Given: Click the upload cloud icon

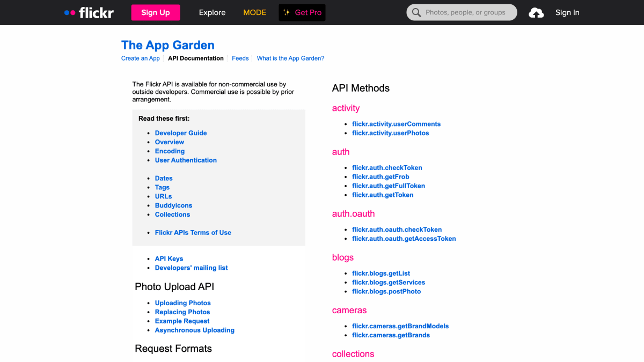Looking at the screenshot, I should coord(536,12).
